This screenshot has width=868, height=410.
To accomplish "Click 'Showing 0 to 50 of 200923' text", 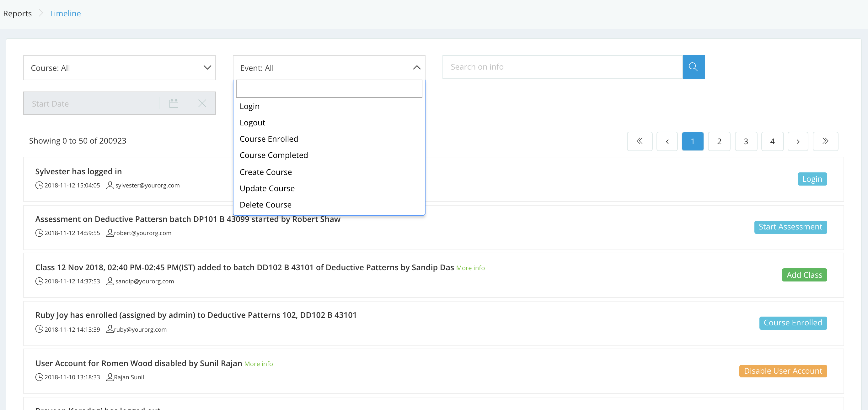I will click(78, 141).
